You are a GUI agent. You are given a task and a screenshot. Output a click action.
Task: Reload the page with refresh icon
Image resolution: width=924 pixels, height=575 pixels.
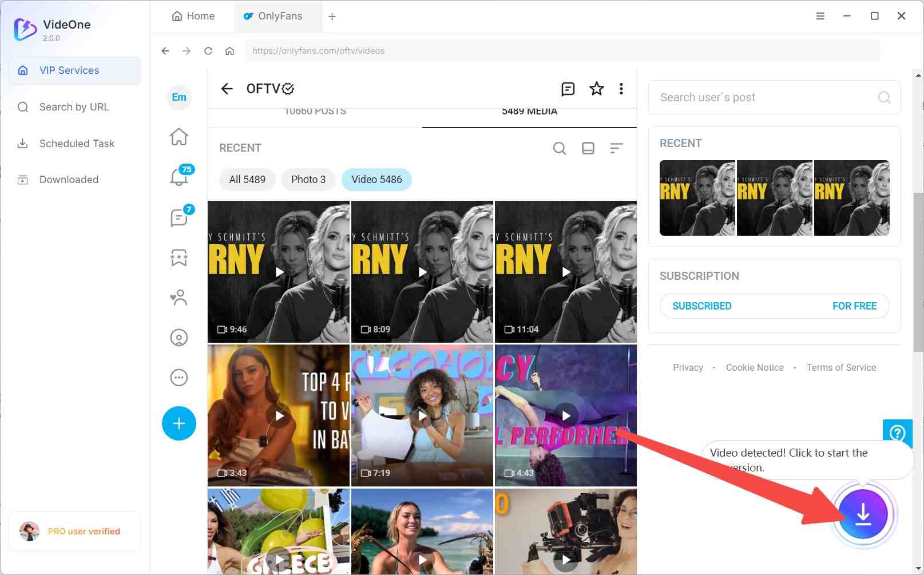(208, 51)
